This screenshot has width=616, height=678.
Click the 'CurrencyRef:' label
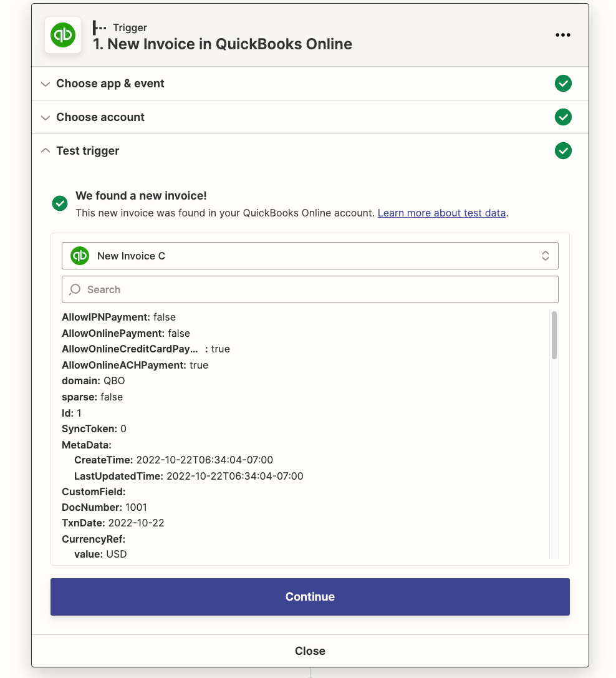[94, 539]
